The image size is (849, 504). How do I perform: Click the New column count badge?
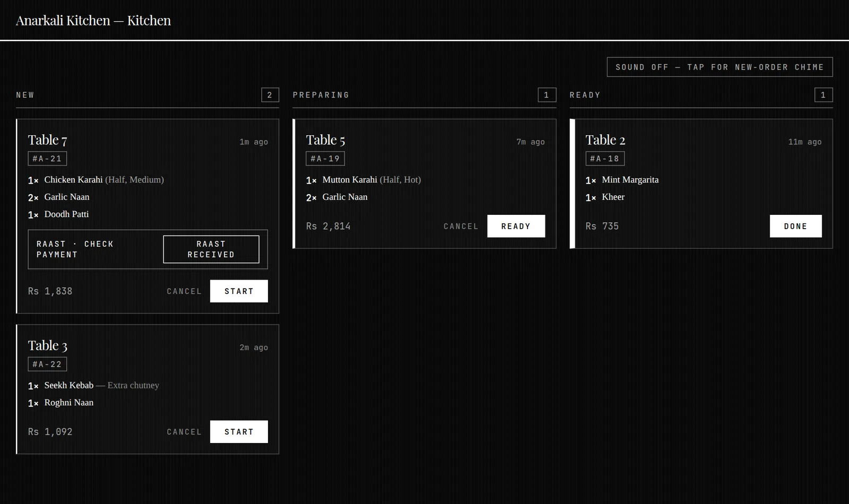pos(270,95)
